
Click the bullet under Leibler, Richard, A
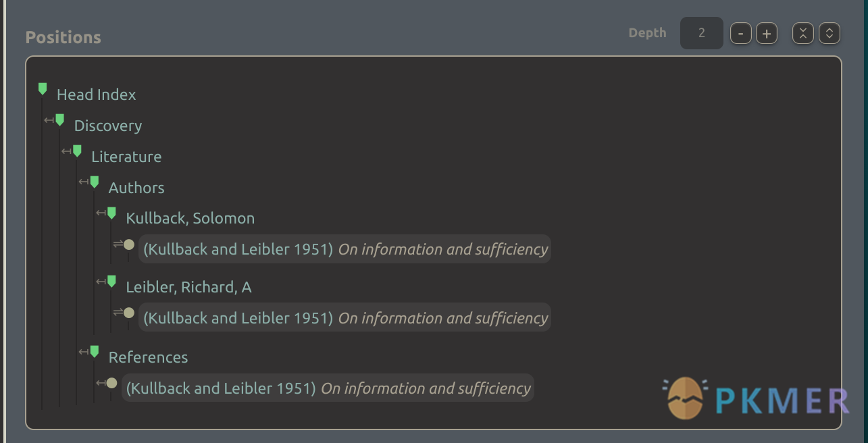[x=129, y=313]
